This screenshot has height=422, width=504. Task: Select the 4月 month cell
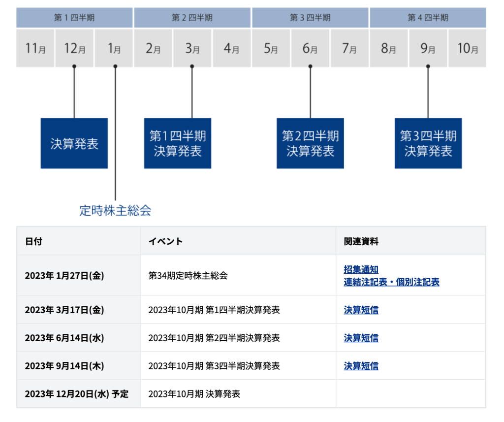click(x=231, y=48)
